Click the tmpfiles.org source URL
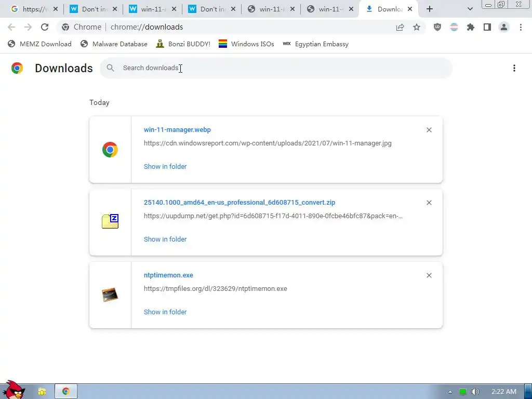 pos(216,289)
